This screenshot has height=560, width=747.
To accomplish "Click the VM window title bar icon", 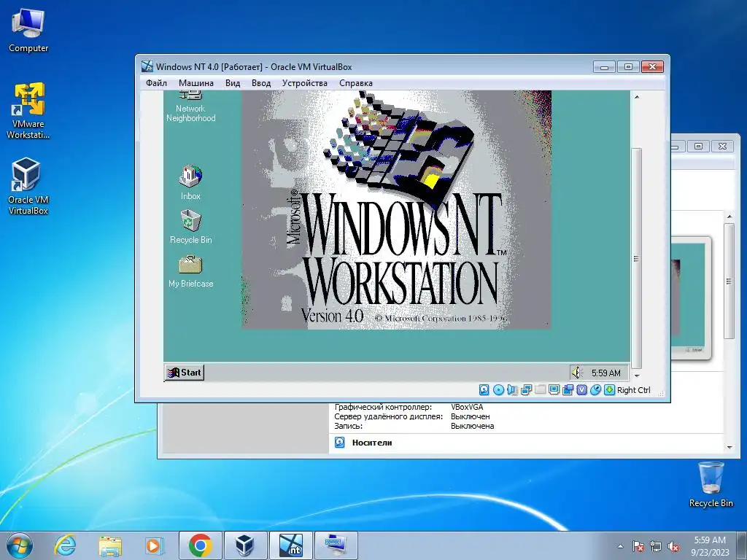I will tap(147, 66).
